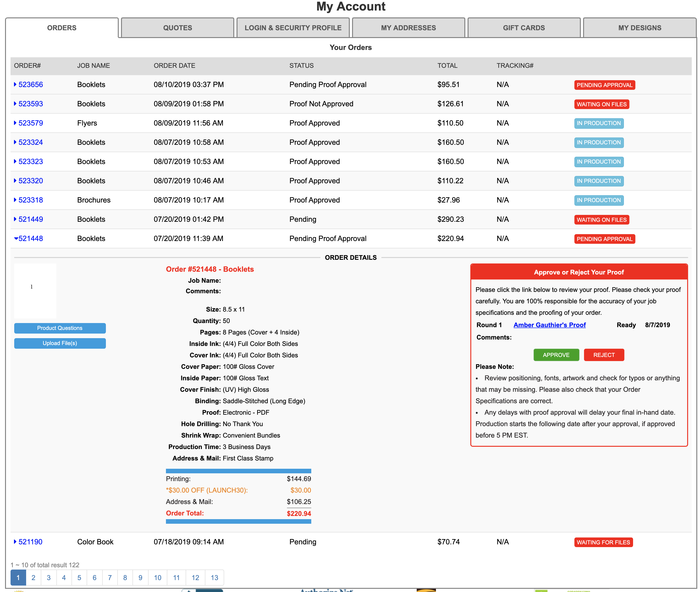Open the My Designs tab
Screen dimensions: 700x592
639,28
